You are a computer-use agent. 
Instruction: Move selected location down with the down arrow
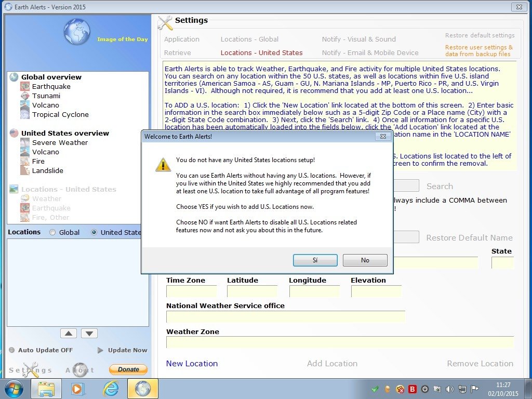[x=89, y=334]
